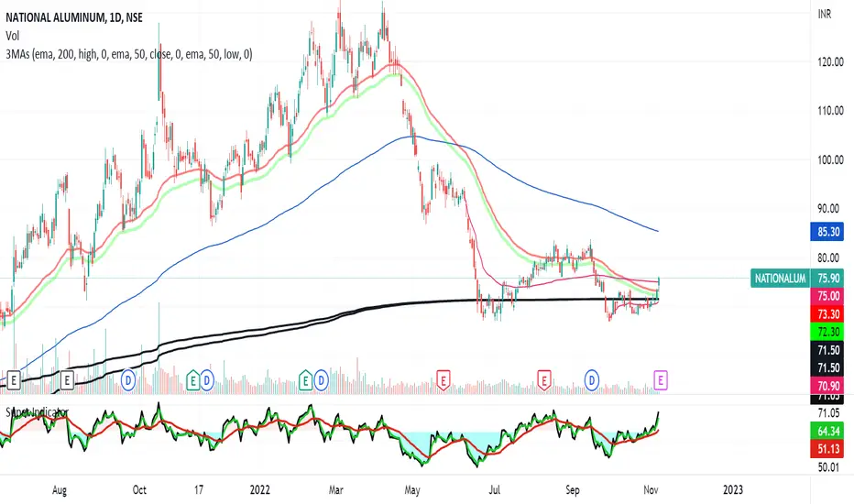Click the Mar label on time axis
The image size is (854, 504).
(x=336, y=490)
